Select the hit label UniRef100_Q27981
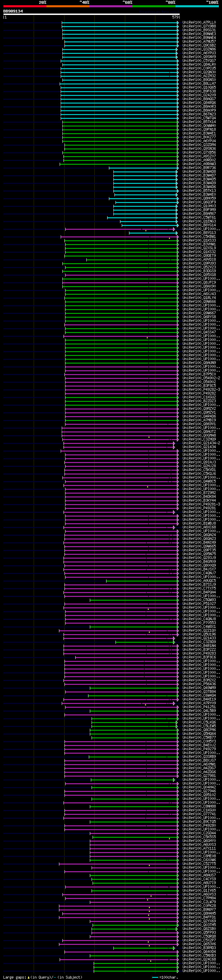Image resolution: width=222 pixels, height=980 pixels. click(x=199, y=776)
